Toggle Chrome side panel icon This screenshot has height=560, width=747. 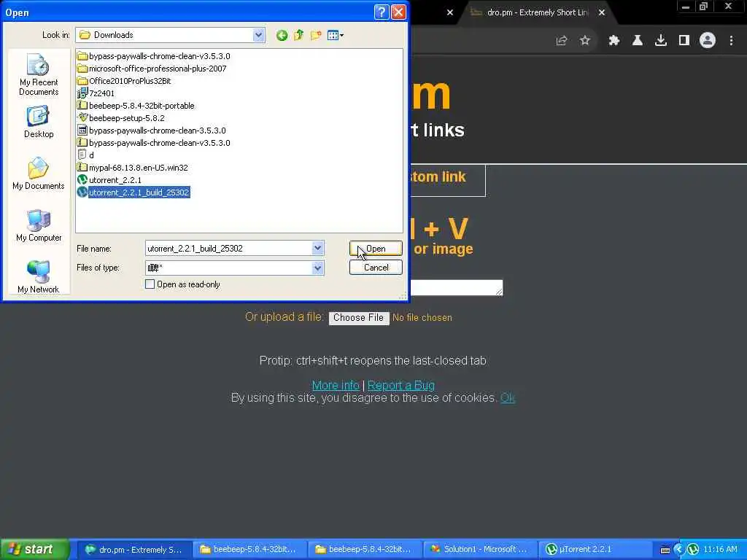coord(684,41)
